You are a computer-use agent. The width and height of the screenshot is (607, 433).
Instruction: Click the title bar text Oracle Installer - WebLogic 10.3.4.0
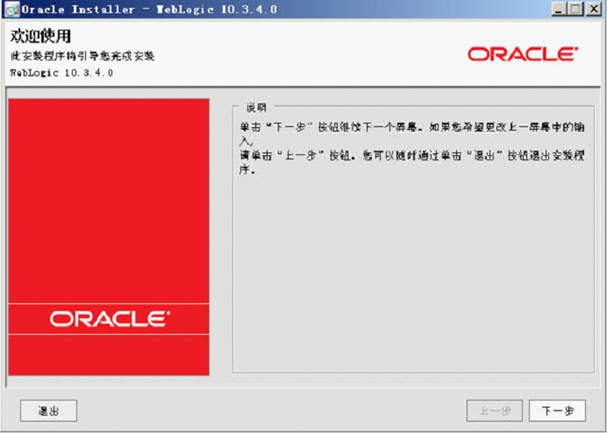[149, 9]
